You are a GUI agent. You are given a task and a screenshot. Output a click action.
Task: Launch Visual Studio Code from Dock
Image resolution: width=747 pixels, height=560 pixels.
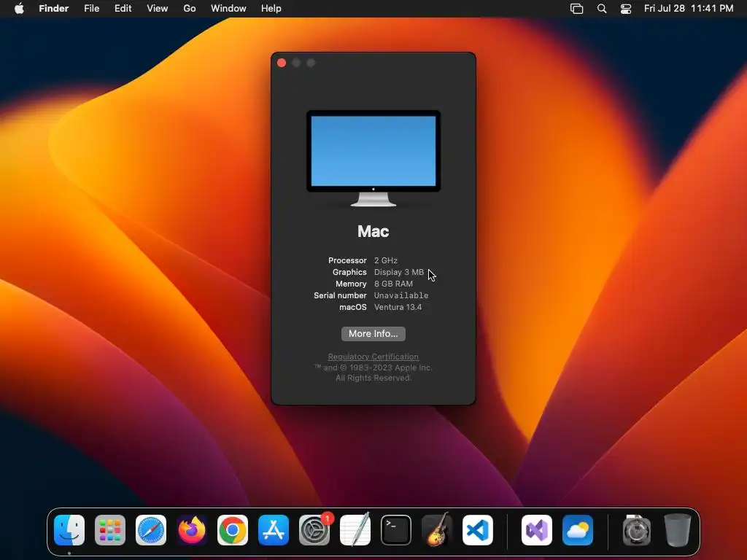click(x=478, y=530)
